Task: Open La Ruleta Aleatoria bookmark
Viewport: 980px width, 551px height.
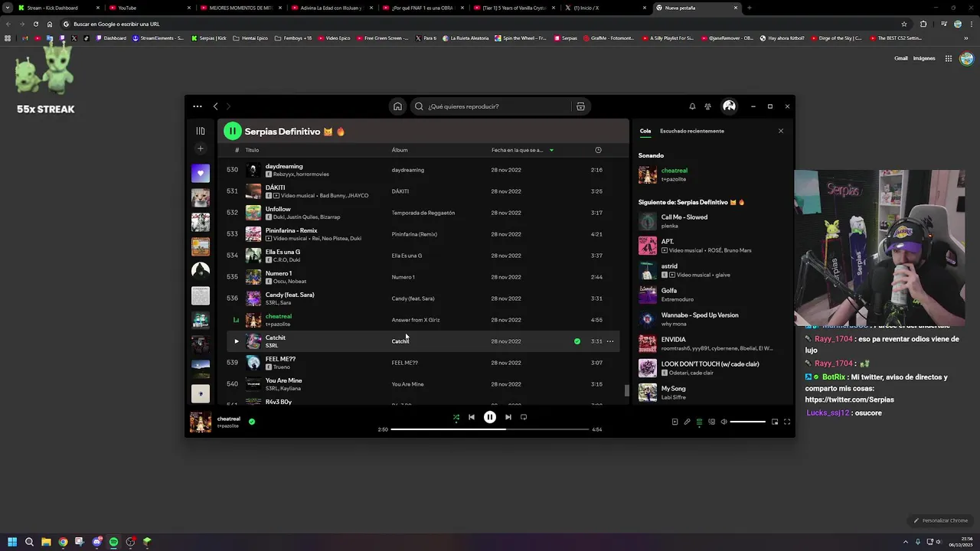Action: tap(467, 37)
